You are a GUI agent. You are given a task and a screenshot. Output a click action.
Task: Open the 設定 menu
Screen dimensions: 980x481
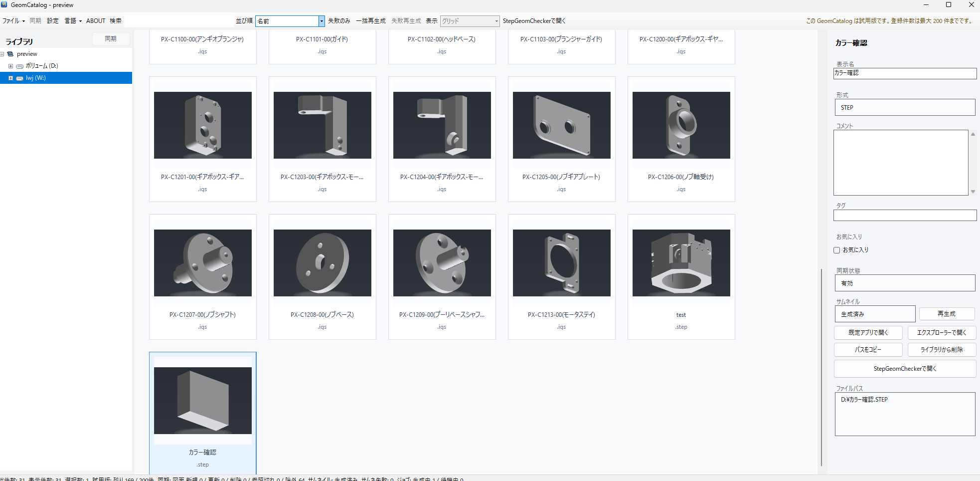52,20
